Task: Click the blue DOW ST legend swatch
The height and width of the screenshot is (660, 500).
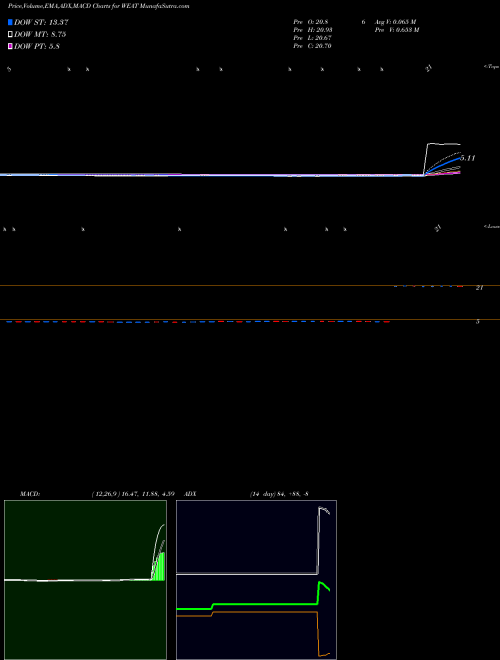Action: coord(10,22)
